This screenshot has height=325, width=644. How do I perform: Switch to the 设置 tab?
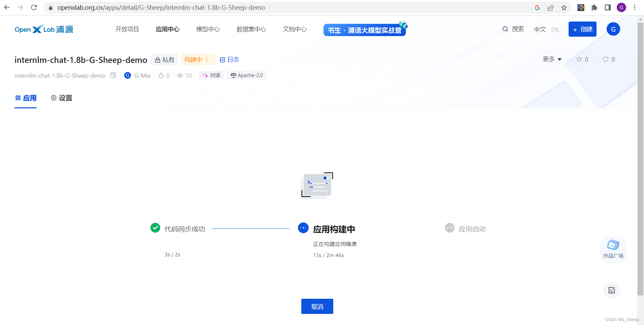pos(61,98)
